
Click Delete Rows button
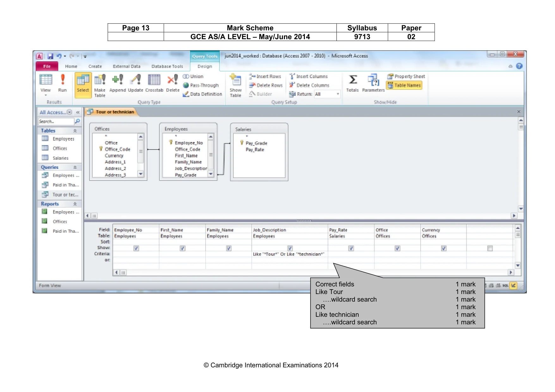pyautogui.click(x=266, y=85)
